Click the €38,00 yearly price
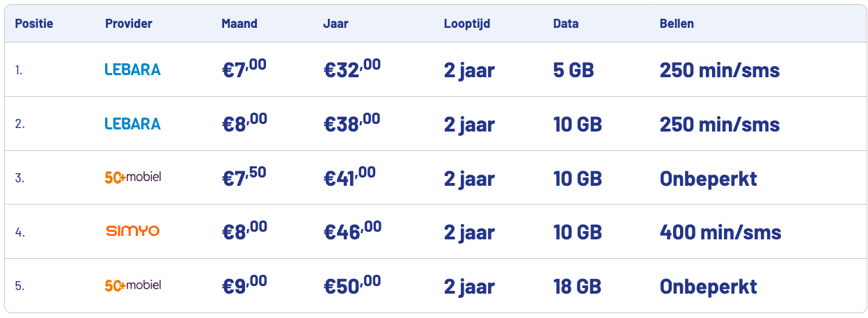868x318 pixels. 352,124
